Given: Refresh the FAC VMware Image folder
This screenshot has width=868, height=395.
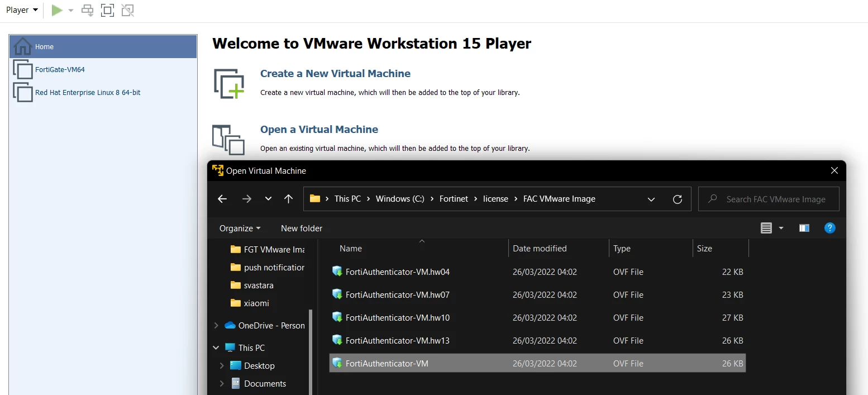Looking at the screenshot, I should (x=678, y=199).
